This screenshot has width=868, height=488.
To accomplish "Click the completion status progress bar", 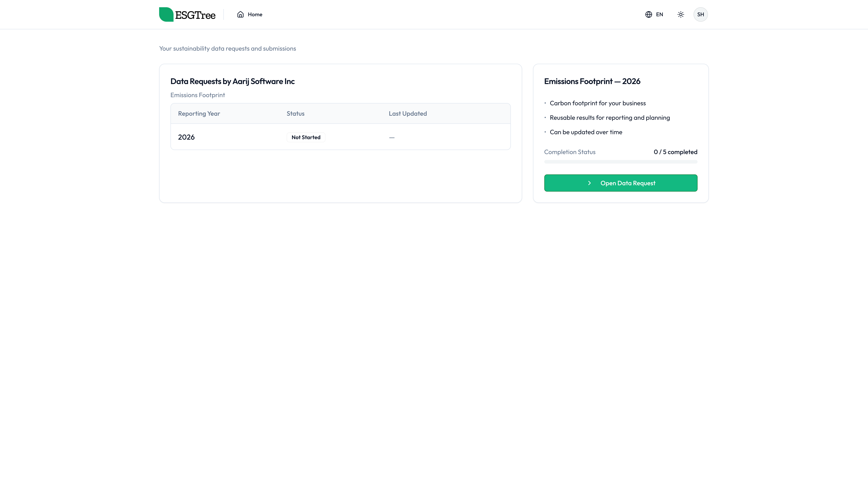I will coord(621,162).
